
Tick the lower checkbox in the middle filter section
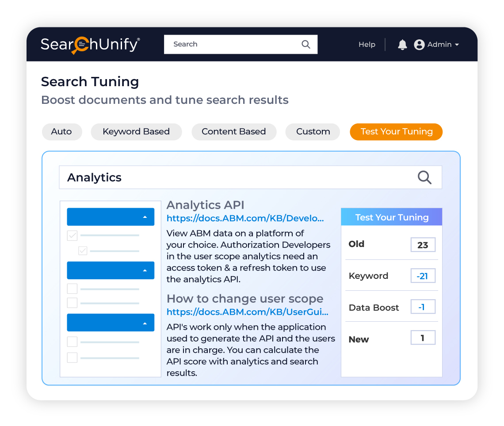[x=73, y=303]
